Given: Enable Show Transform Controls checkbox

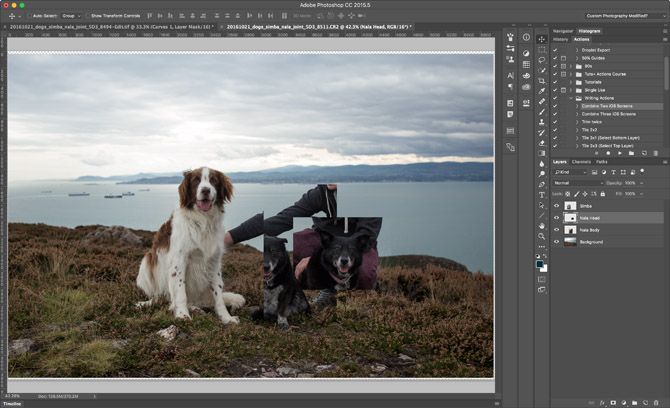Looking at the screenshot, I should pos(87,16).
